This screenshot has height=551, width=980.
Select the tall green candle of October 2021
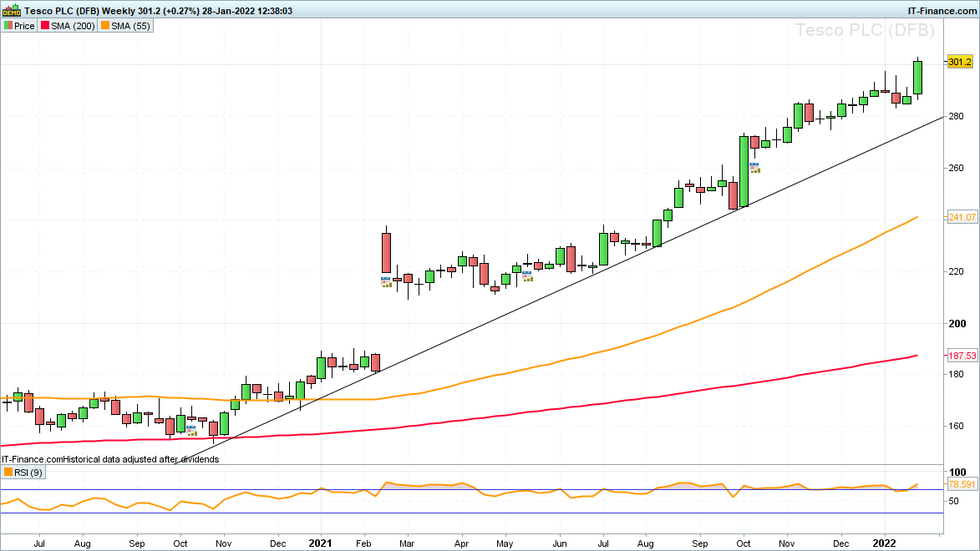coord(744,171)
